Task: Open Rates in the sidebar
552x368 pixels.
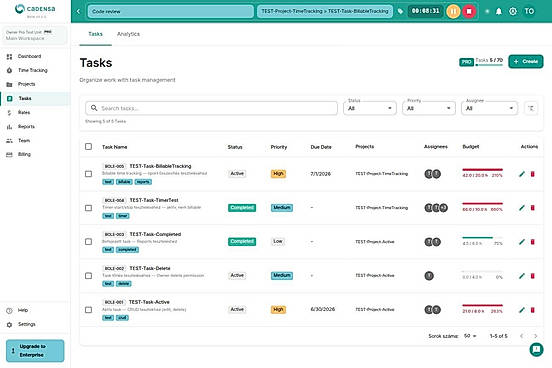Action: tap(35, 112)
